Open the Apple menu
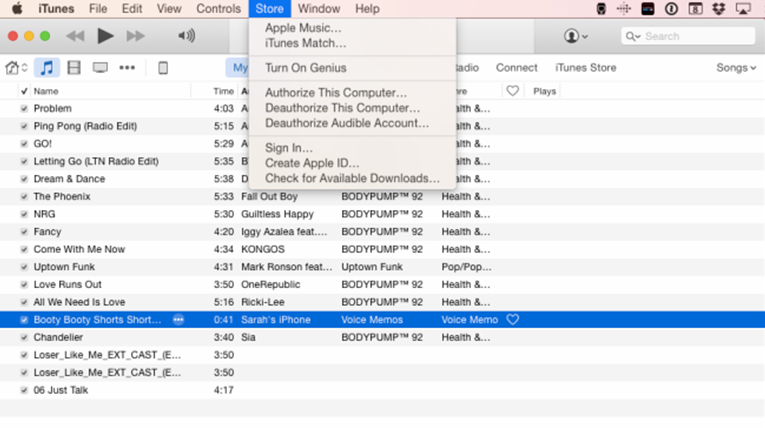 (17, 9)
